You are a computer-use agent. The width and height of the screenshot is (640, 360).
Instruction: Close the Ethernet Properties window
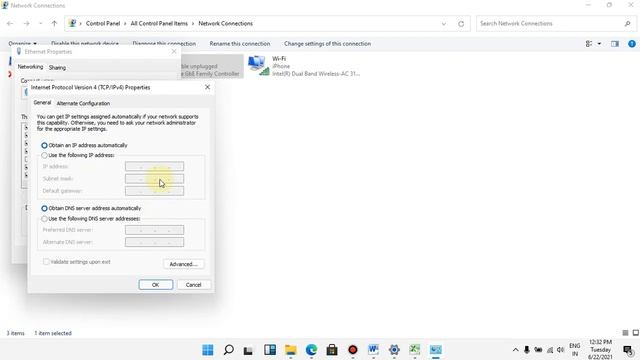click(x=174, y=51)
